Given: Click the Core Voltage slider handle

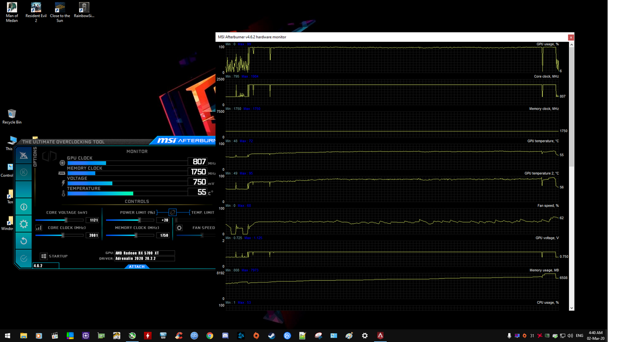Looking at the screenshot, I should coord(66,220).
